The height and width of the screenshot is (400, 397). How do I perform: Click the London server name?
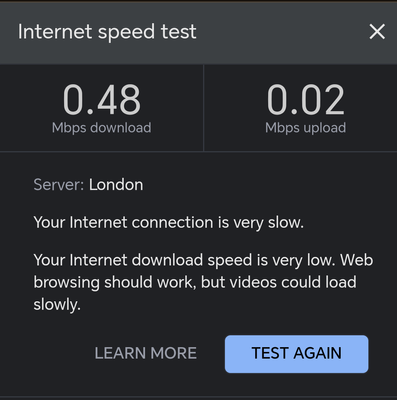coord(116,185)
